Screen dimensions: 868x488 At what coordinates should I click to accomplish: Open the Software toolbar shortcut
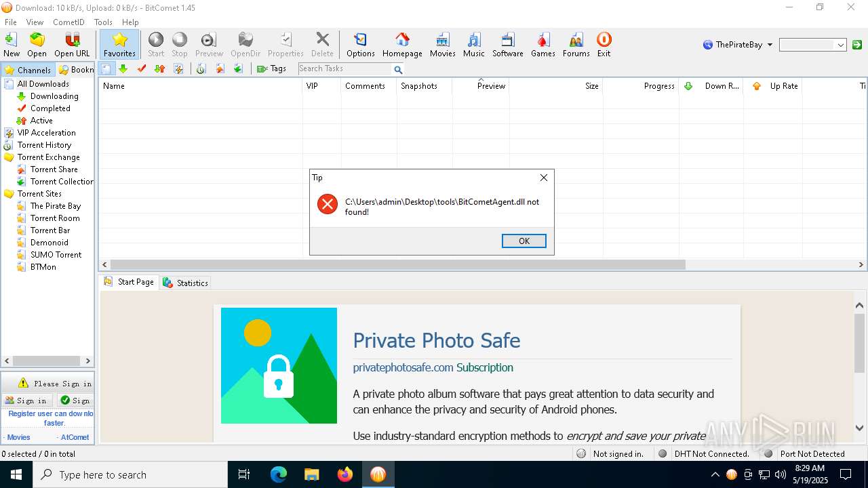[508, 45]
